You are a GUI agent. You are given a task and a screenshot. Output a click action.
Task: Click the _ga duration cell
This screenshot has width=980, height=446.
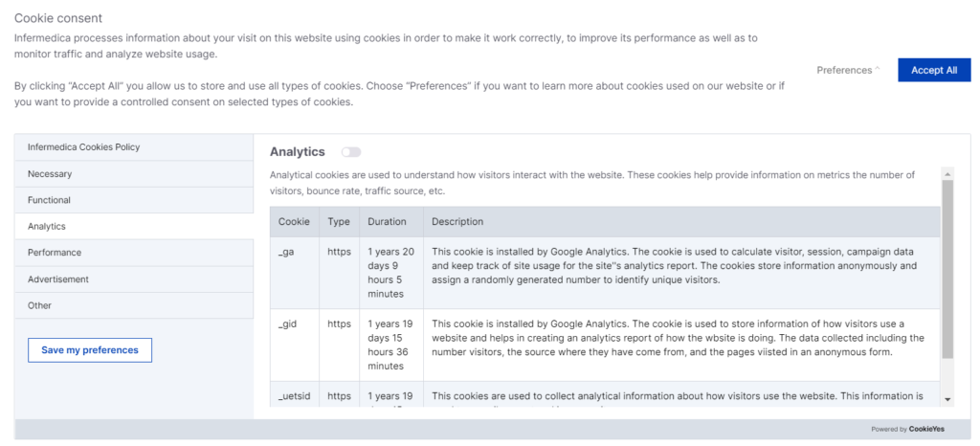(x=391, y=273)
